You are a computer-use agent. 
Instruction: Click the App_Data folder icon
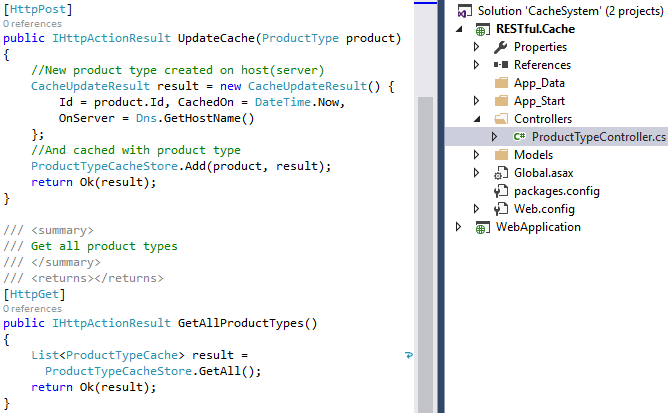tap(501, 83)
